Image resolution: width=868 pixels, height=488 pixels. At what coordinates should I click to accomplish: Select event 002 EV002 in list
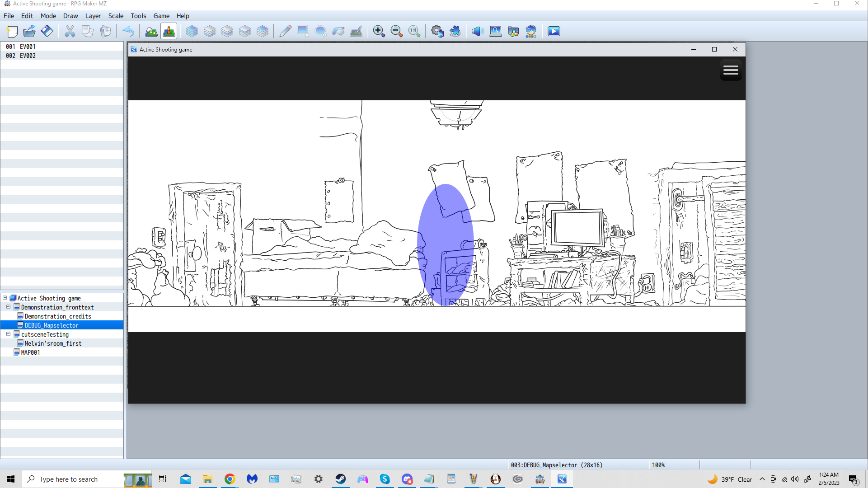62,56
